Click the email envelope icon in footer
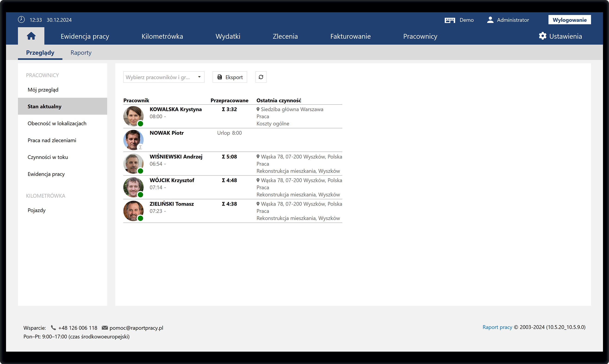The image size is (609, 364). pos(105,328)
